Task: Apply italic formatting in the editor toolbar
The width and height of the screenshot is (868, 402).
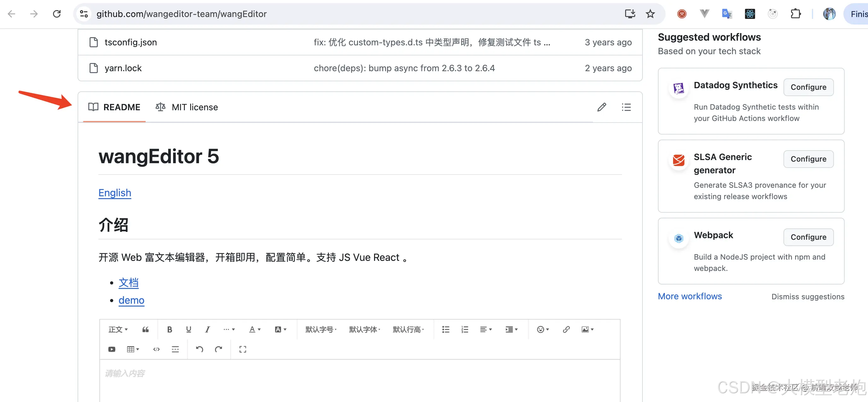Action: [x=207, y=329]
